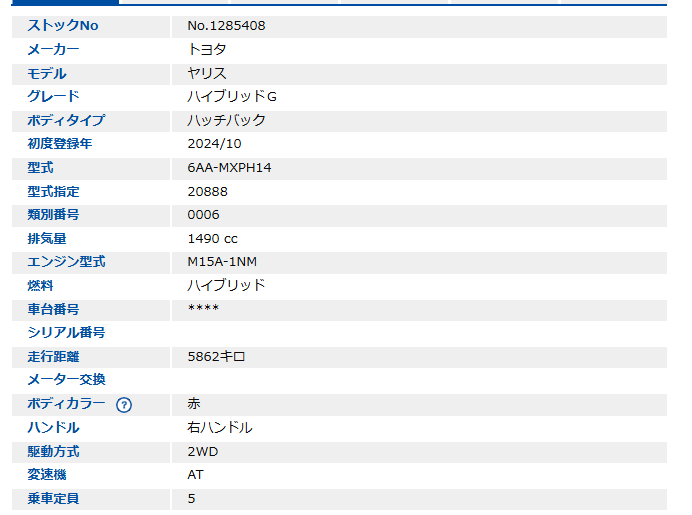Click the モデル value ヤリス
This screenshot has width=692, height=515.
(207, 73)
